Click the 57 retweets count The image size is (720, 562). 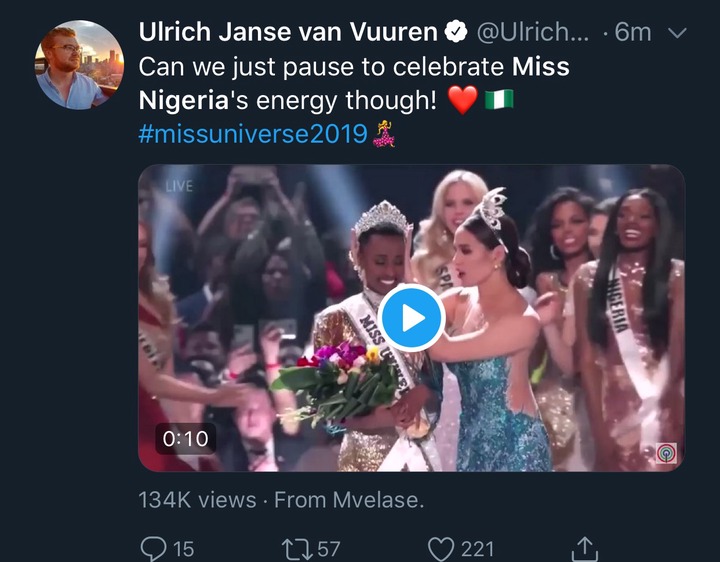pos(329,548)
